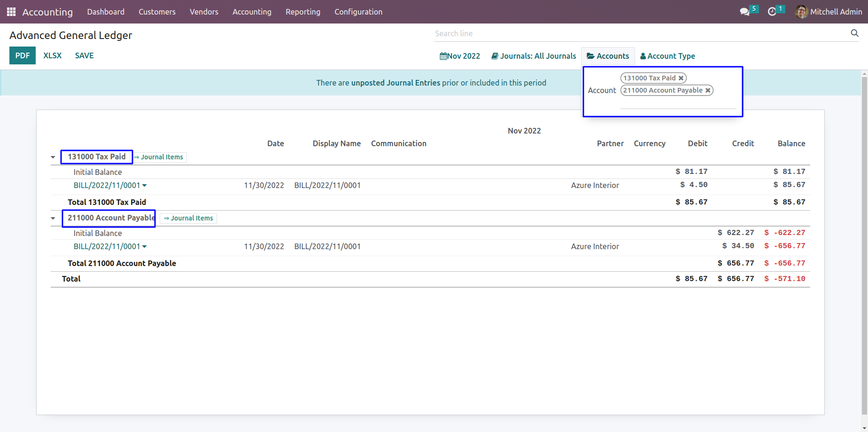
Task: Open the Nov 2022 date filter
Action: [x=460, y=56]
